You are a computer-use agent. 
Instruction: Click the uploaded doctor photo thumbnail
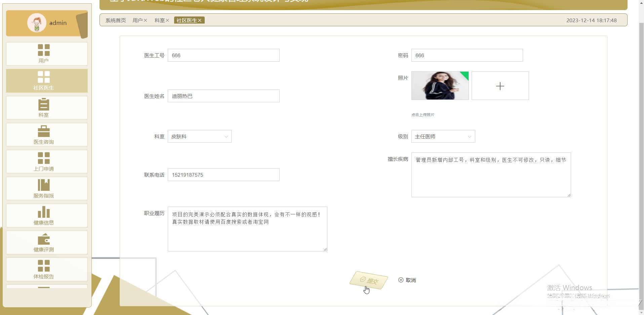(x=440, y=85)
